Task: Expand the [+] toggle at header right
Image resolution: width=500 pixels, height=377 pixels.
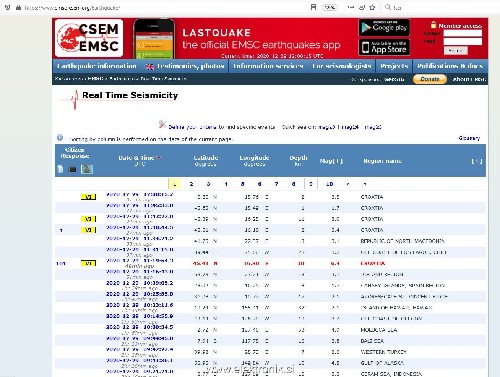Action: (x=477, y=161)
